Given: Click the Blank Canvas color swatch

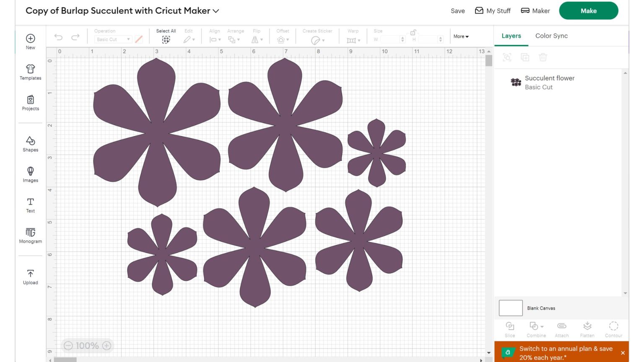Looking at the screenshot, I should 510,308.
